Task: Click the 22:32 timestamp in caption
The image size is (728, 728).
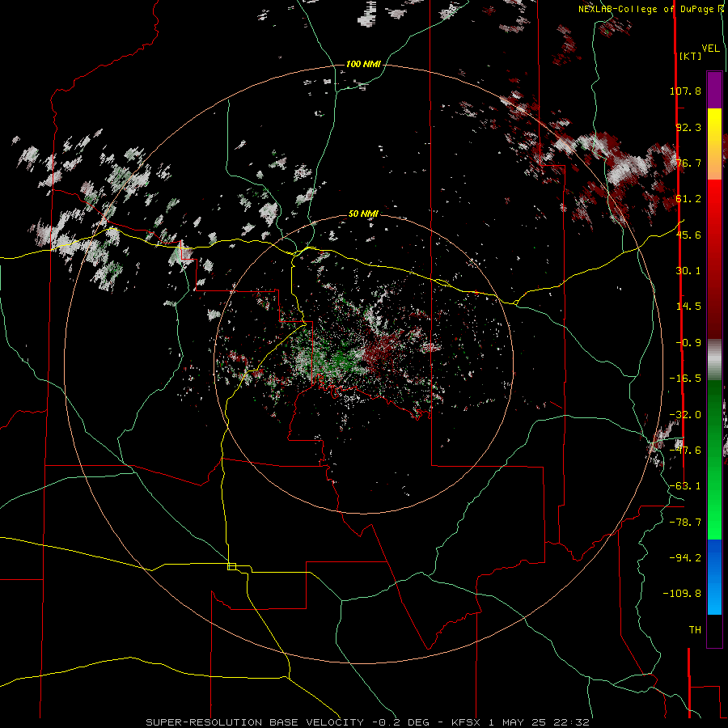Action: [x=574, y=722]
